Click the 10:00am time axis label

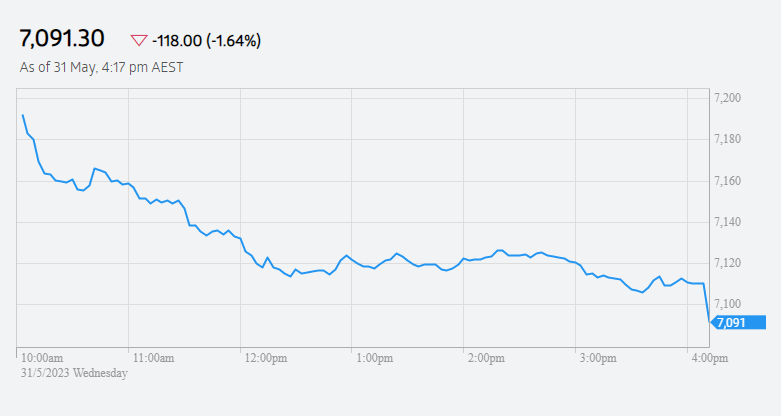42,358
